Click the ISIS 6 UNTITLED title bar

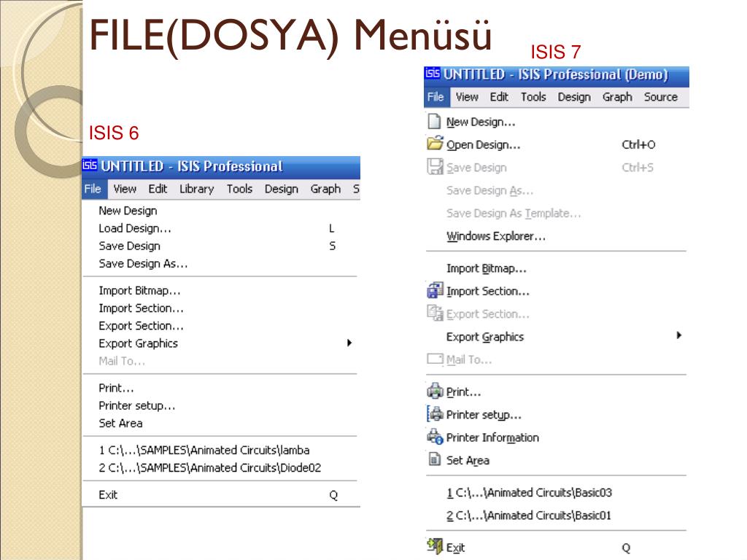tap(221, 167)
